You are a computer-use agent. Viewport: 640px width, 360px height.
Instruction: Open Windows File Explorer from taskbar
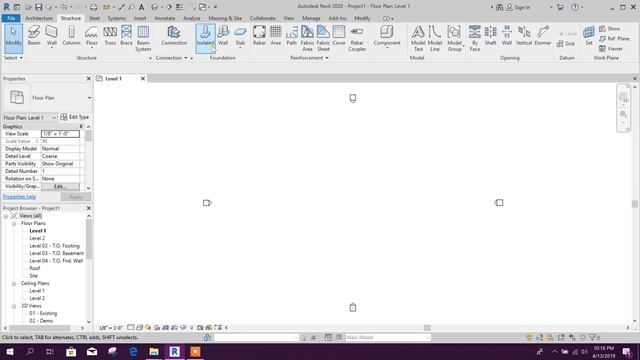point(154,351)
